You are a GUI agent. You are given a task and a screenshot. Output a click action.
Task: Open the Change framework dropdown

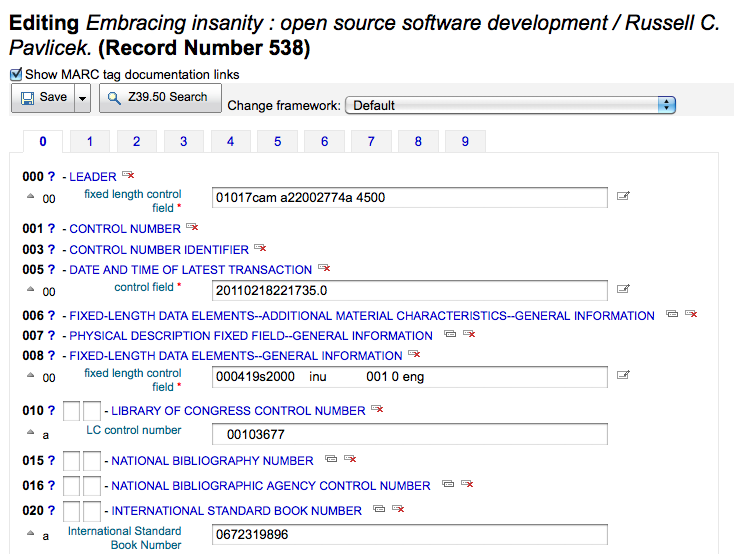point(510,105)
